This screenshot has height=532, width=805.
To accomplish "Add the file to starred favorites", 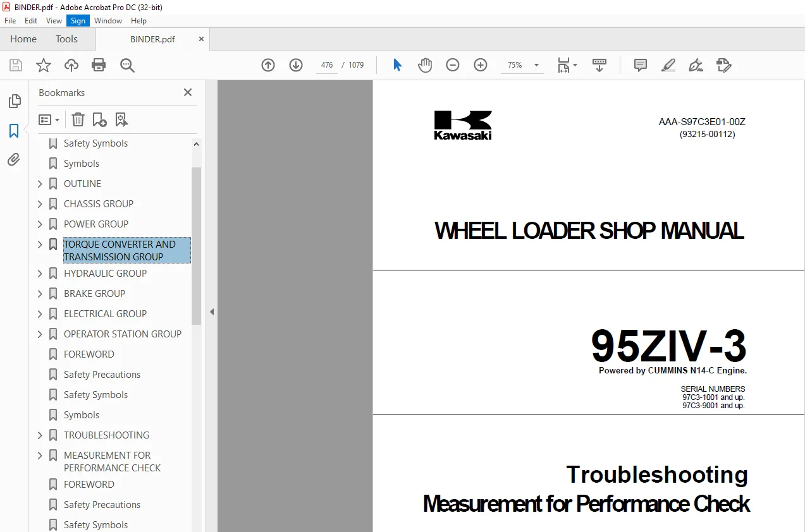I will point(44,65).
